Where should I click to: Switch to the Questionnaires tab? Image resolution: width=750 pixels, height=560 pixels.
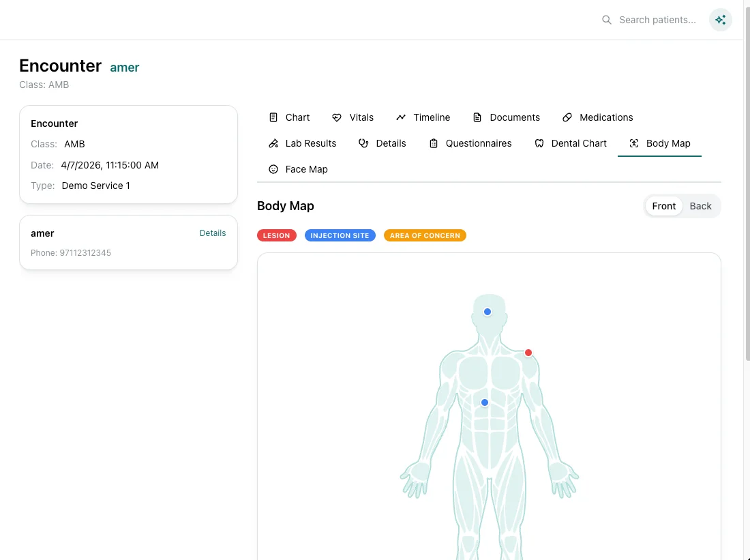point(470,143)
